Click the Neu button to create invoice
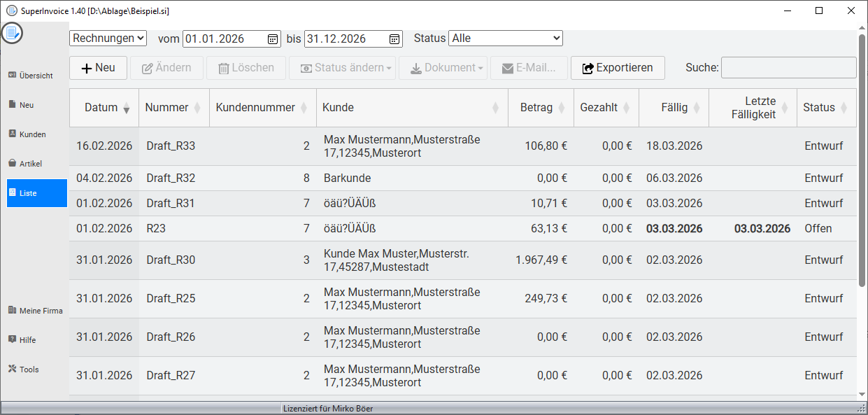 coord(98,68)
